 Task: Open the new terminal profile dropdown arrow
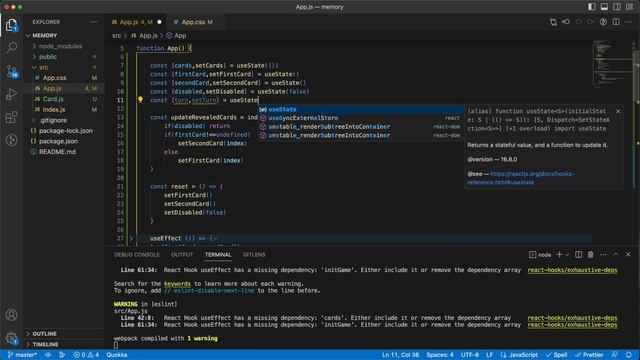pyautogui.click(x=567, y=255)
